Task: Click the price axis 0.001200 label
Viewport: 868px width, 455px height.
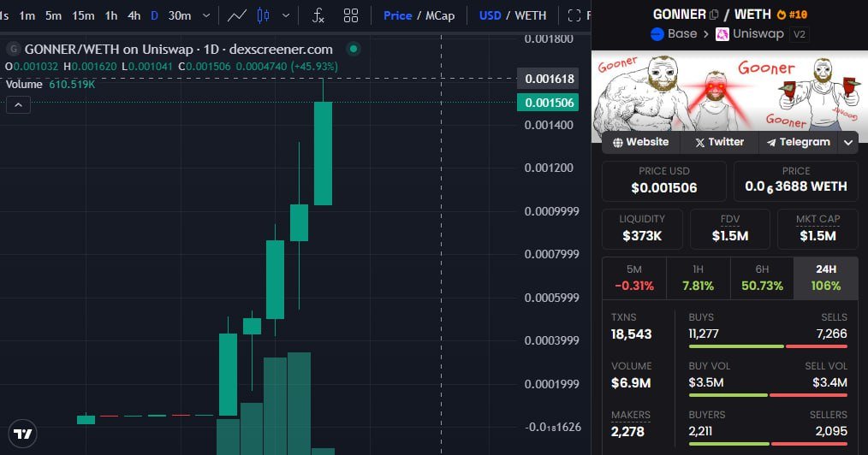Action: 549,168
